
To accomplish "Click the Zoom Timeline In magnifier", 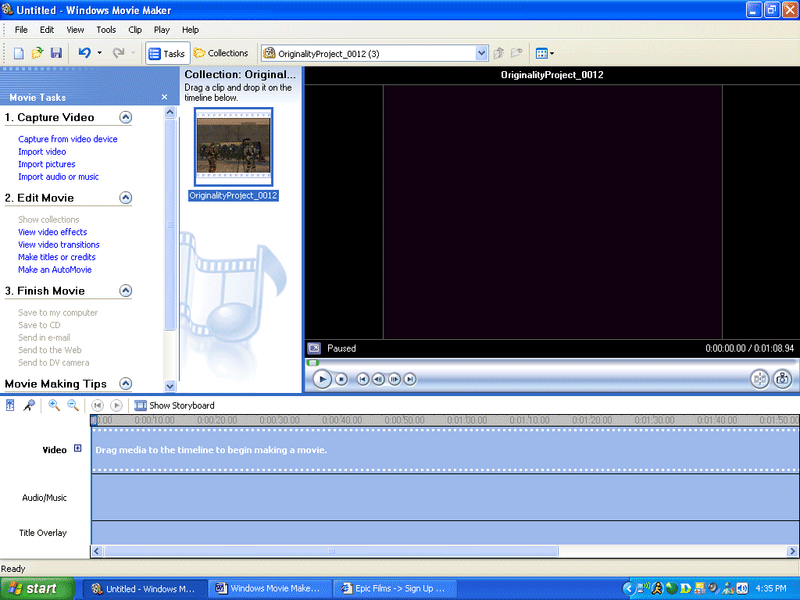I will [54, 405].
